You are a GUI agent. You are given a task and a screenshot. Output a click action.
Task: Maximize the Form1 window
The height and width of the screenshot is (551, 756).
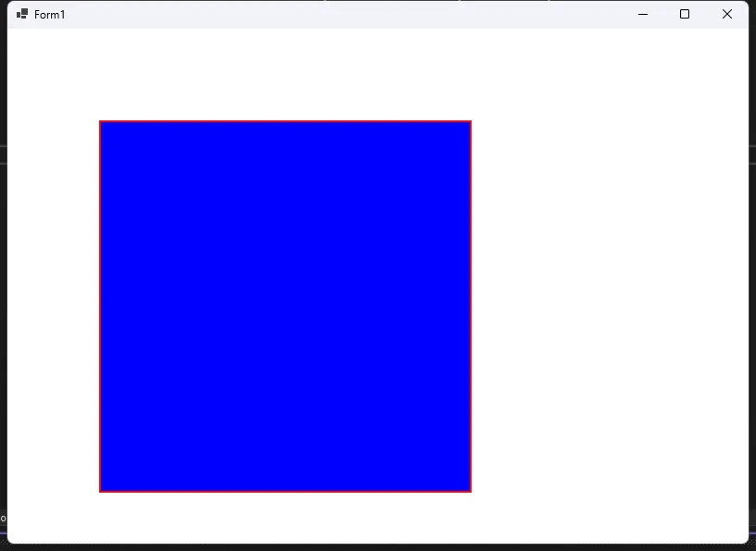685,14
